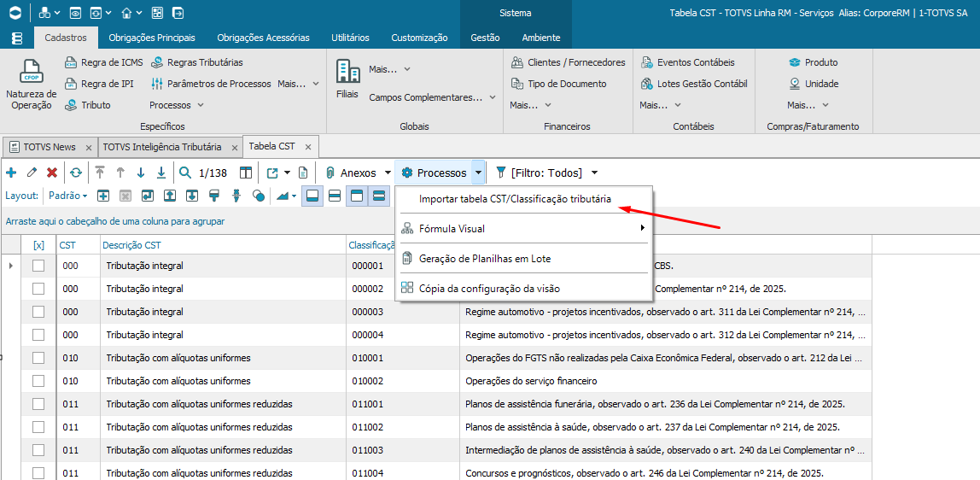
Task: Go to previous record up arrow
Action: 120,173
